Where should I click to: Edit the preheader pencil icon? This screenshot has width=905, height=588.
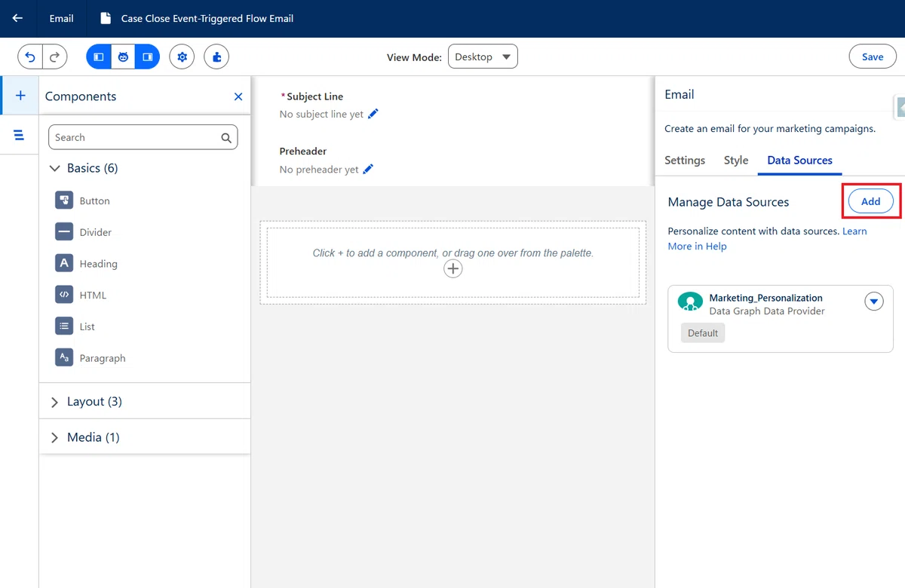(x=368, y=169)
